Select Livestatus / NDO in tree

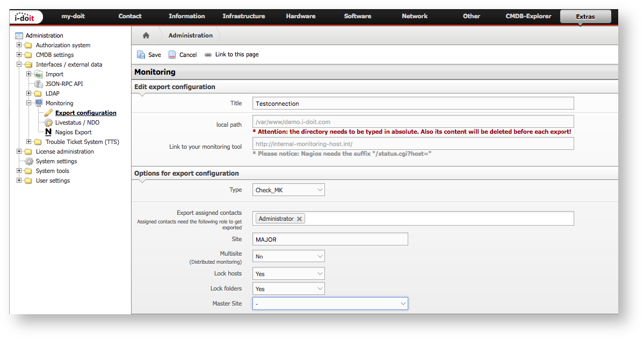pos(77,122)
